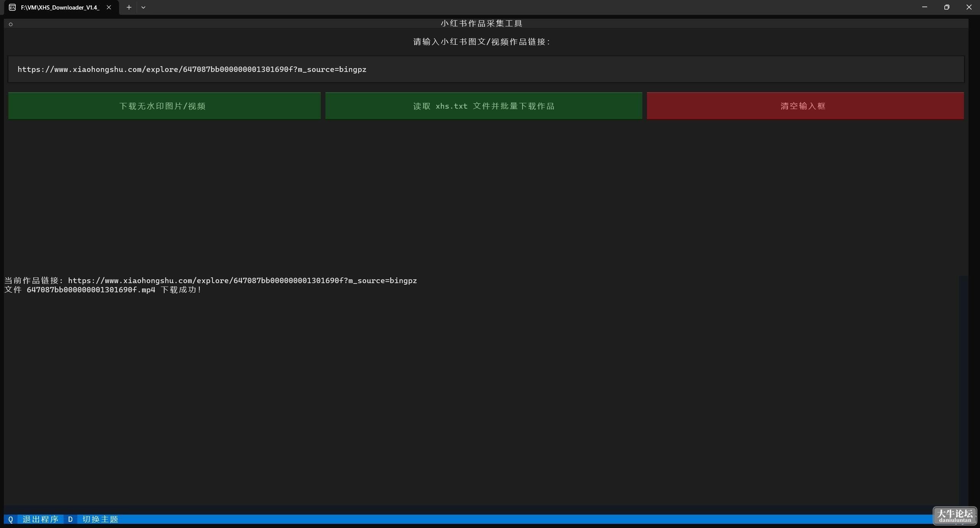Open the terminal profile dropdown chevron
This screenshot has width=980, height=528.
143,7
